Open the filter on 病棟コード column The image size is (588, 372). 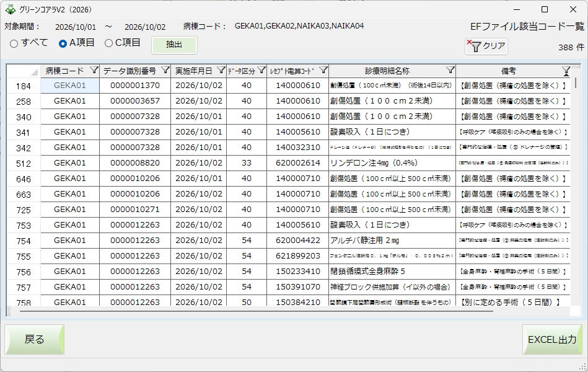(x=94, y=70)
